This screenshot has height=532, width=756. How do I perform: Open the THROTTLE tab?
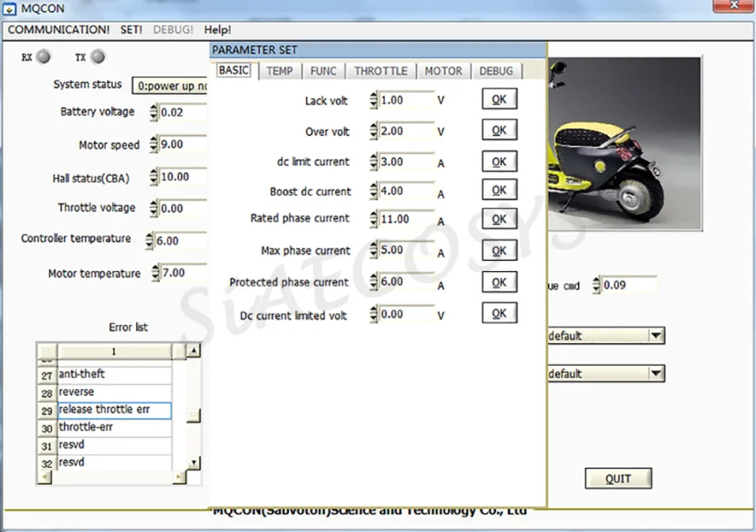[381, 71]
